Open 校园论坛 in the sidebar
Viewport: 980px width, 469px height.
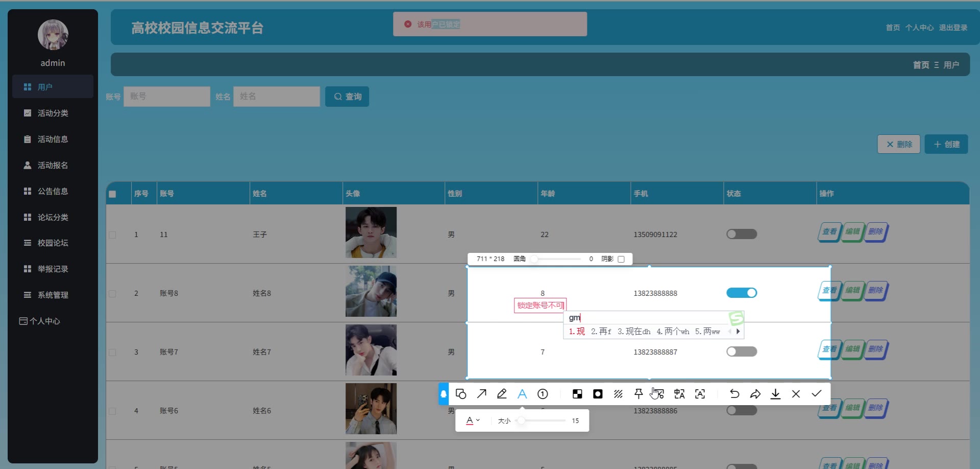[53, 243]
